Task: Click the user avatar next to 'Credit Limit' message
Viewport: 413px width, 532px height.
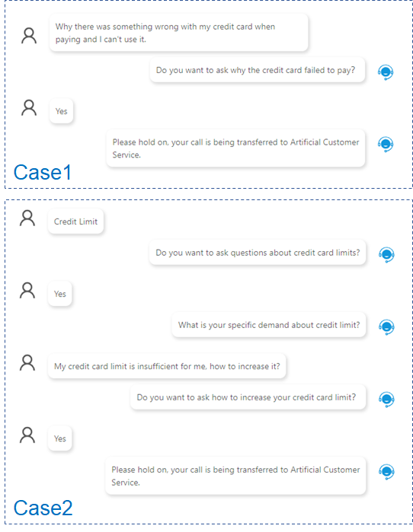Action: pos(27,218)
